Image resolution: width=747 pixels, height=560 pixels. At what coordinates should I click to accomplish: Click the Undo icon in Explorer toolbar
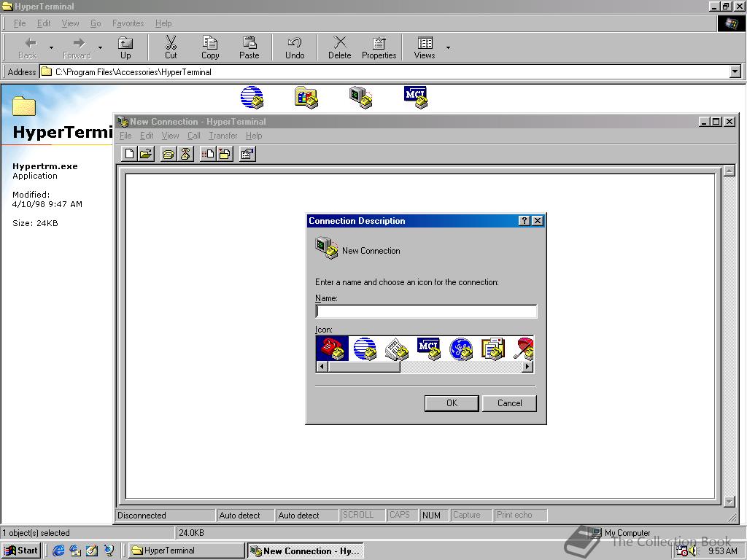pos(295,47)
